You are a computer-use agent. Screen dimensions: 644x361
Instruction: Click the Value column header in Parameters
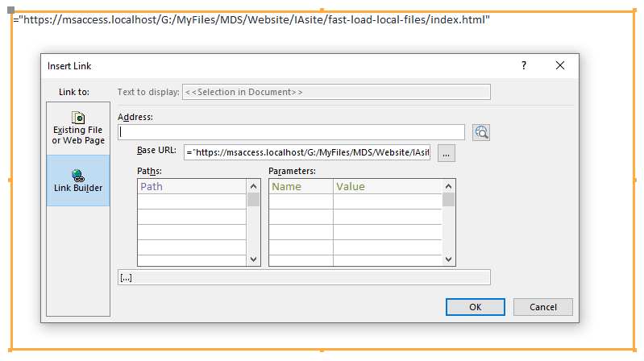388,186
